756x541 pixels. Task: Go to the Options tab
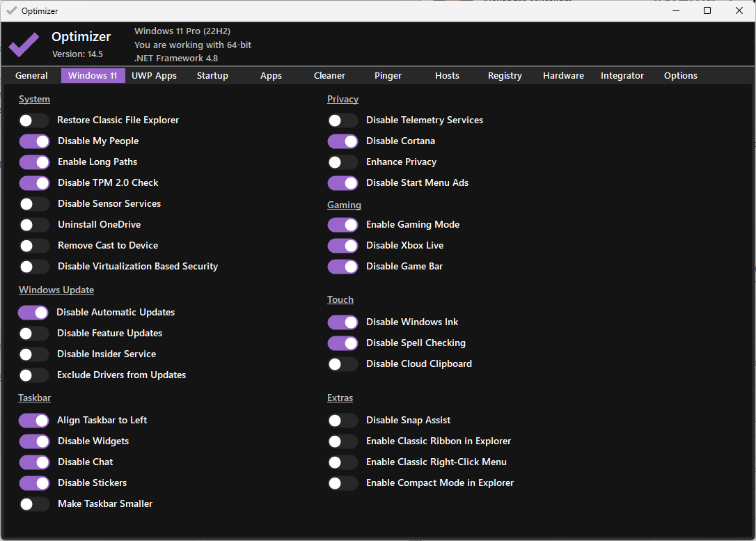680,76
